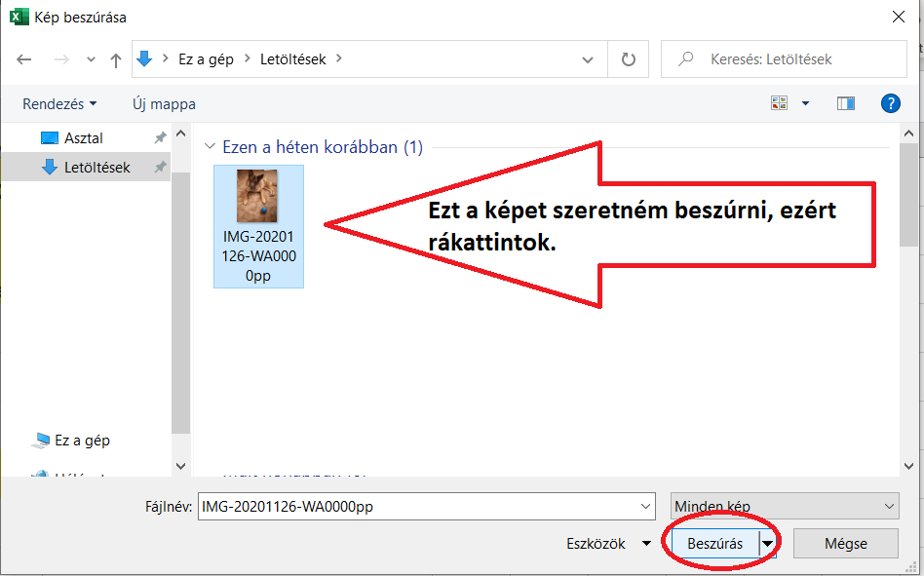The height and width of the screenshot is (576, 924).
Task: Expand the address bar history dropdown
Action: [588, 59]
